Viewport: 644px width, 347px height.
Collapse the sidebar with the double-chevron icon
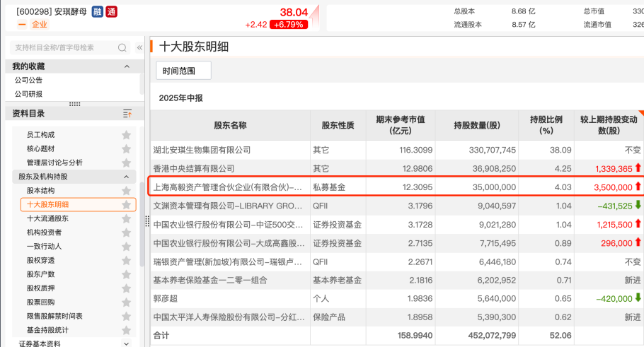pos(139,47)
